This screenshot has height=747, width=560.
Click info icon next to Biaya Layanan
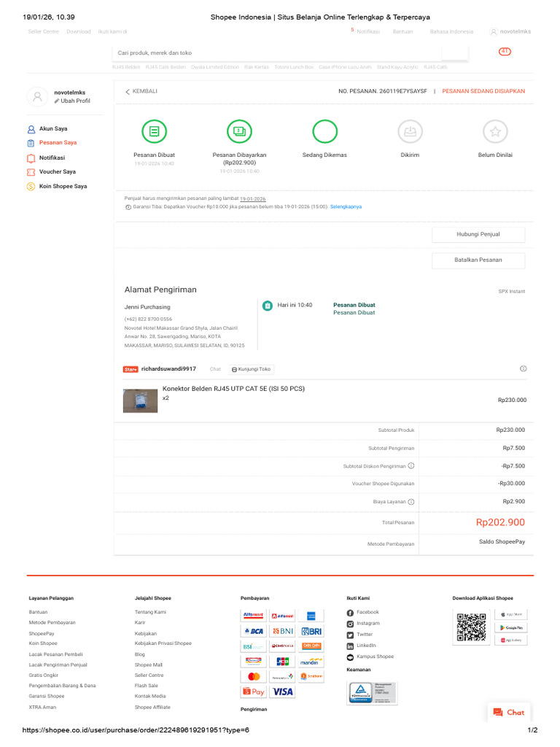(411, 502)
